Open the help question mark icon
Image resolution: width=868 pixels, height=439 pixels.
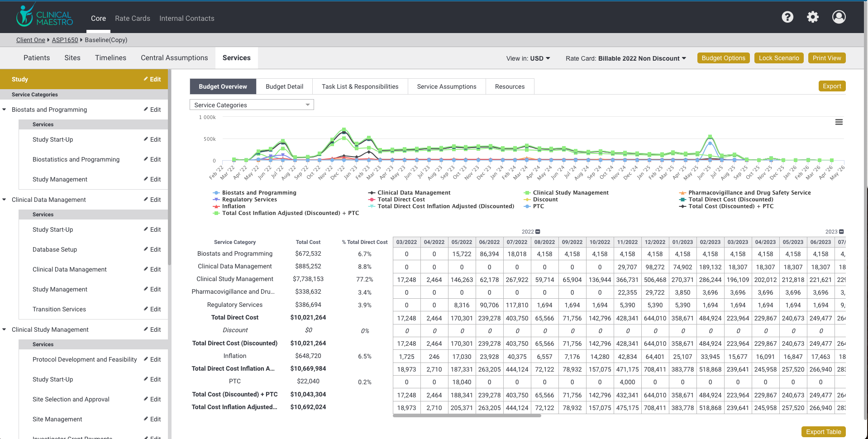point(787,17)
